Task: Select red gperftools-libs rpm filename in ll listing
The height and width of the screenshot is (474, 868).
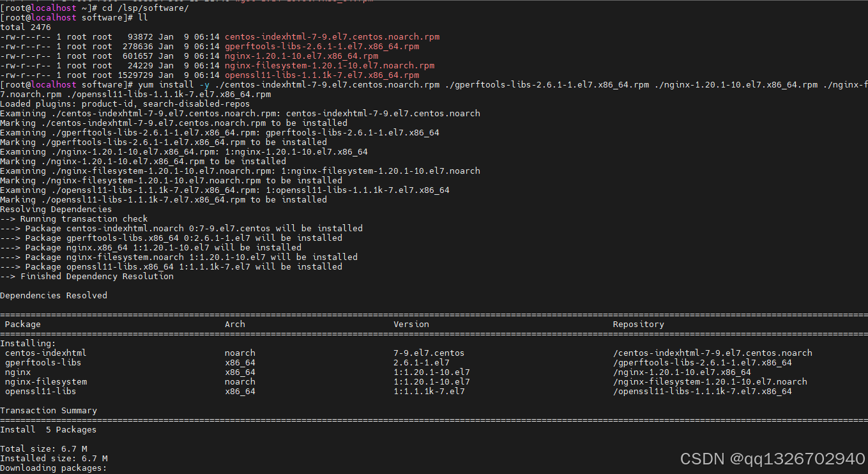Action: 322,46
